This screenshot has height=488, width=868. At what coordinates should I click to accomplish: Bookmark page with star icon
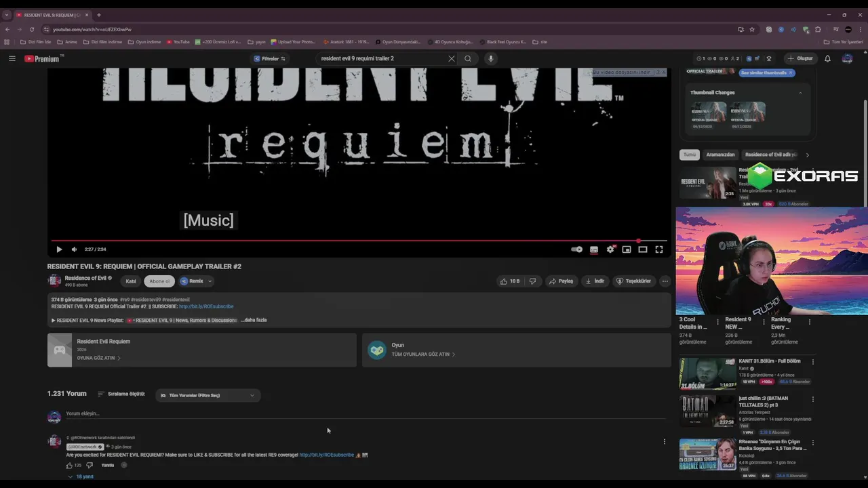point(752,29)
